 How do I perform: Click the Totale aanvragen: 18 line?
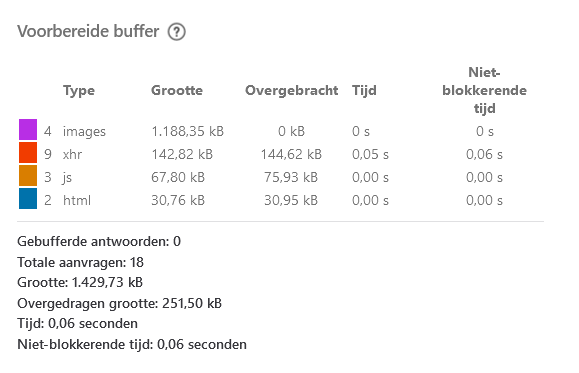tap(80, 262)
